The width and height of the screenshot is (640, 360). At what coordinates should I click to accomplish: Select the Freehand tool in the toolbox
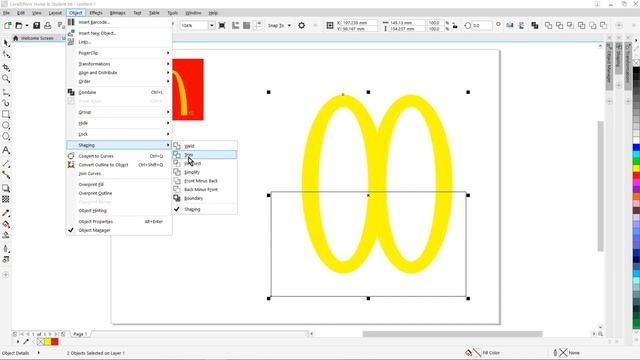point(6,92)
